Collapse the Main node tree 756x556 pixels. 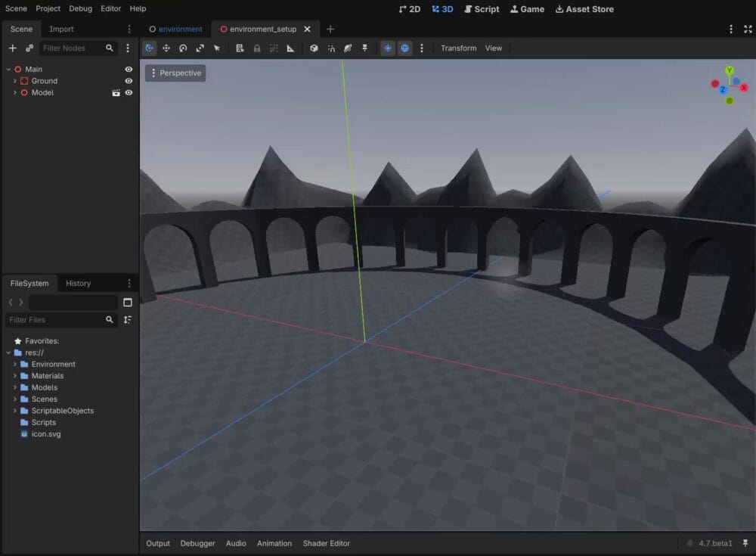click(8, 70)
